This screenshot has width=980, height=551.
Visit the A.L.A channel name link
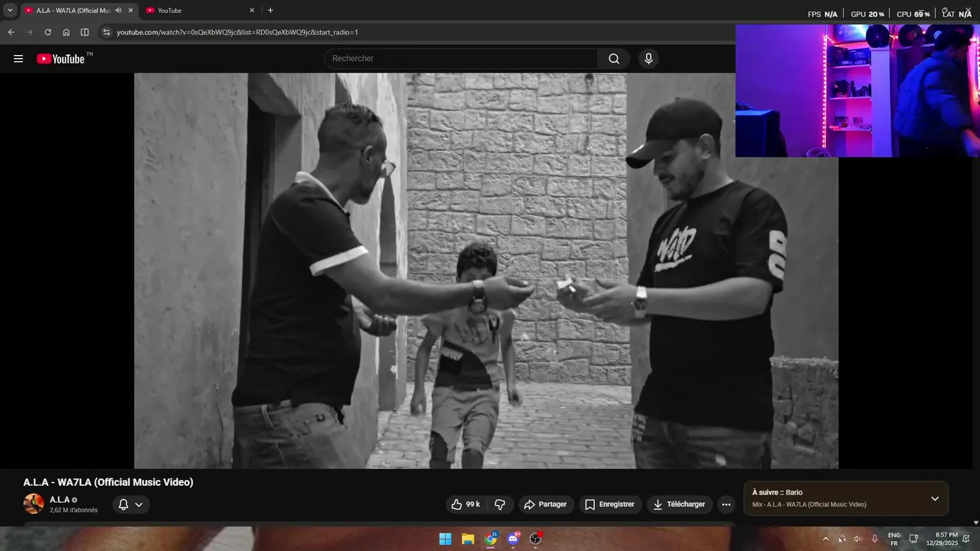(60, 500)
